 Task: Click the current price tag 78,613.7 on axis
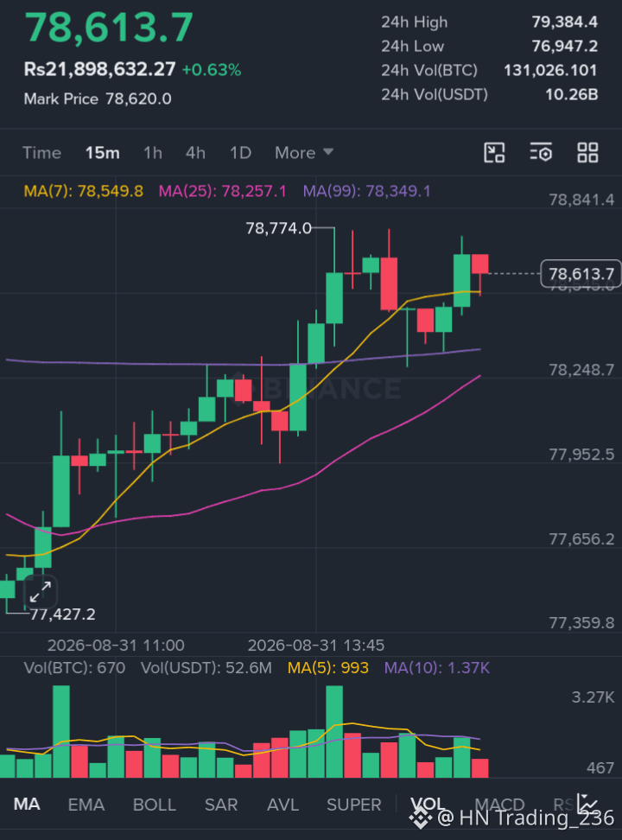[x=581, y=274]
